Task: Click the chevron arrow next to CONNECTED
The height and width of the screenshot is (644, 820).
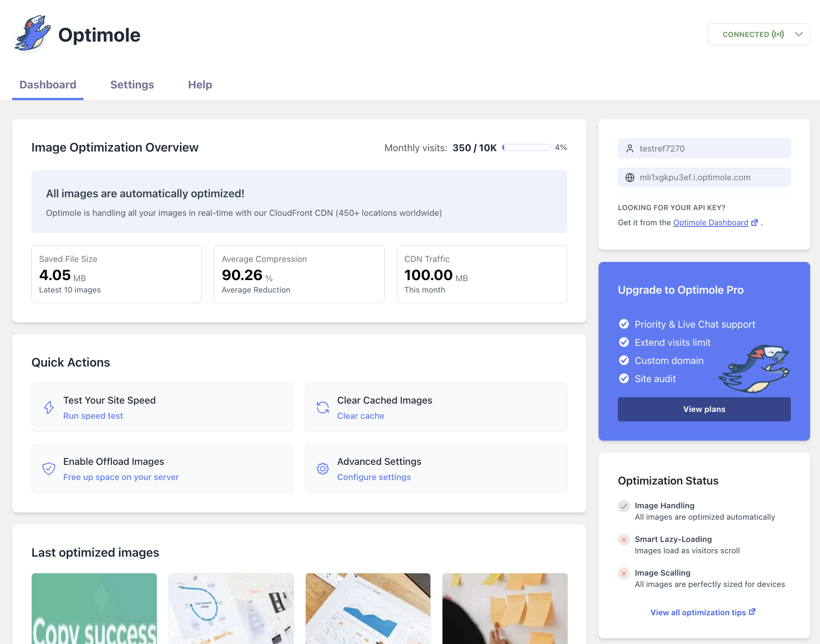Action: (x=799, y=34)
